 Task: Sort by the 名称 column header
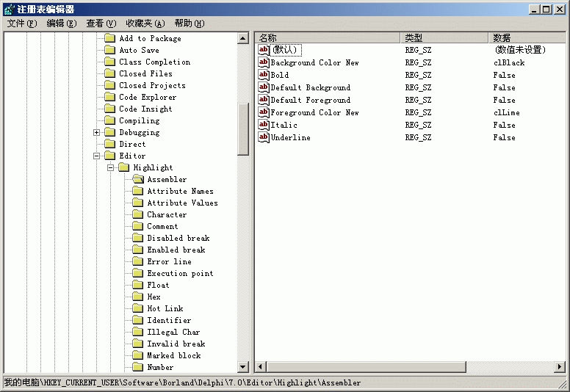pyautogui.click(x=327, y=37)
